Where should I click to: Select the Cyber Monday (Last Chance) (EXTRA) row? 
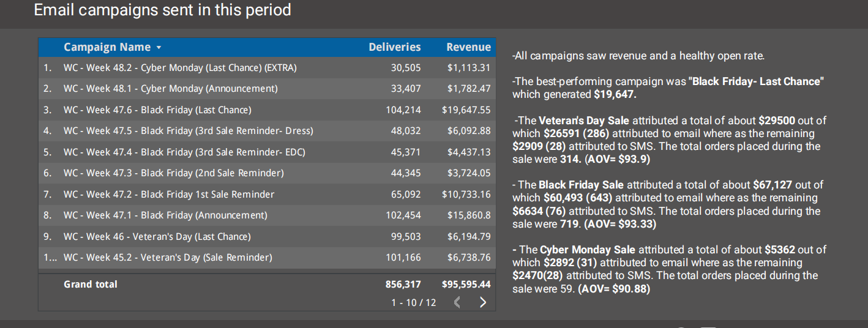pyautogui.click(x=180, y=68)
